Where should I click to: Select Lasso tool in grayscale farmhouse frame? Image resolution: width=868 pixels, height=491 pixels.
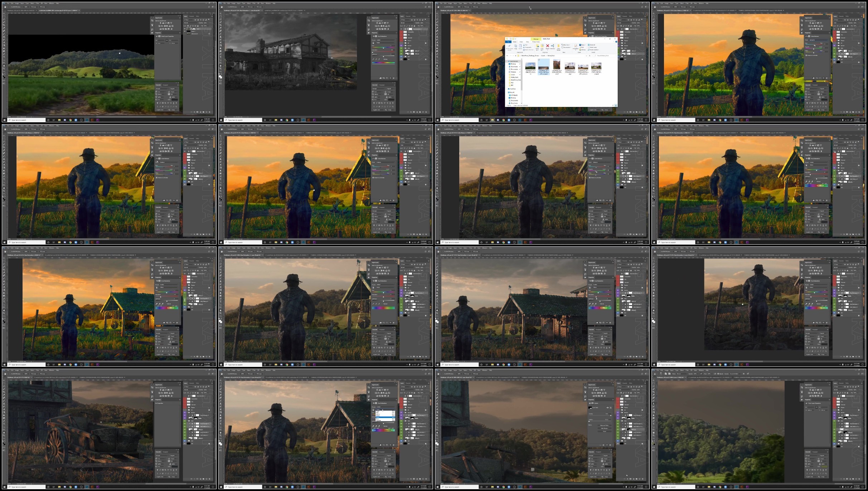tap(220, 19)
